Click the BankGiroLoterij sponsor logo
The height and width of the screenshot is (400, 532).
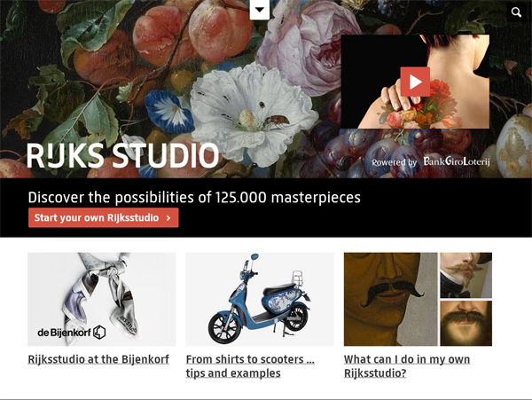(x=457, y=161)
